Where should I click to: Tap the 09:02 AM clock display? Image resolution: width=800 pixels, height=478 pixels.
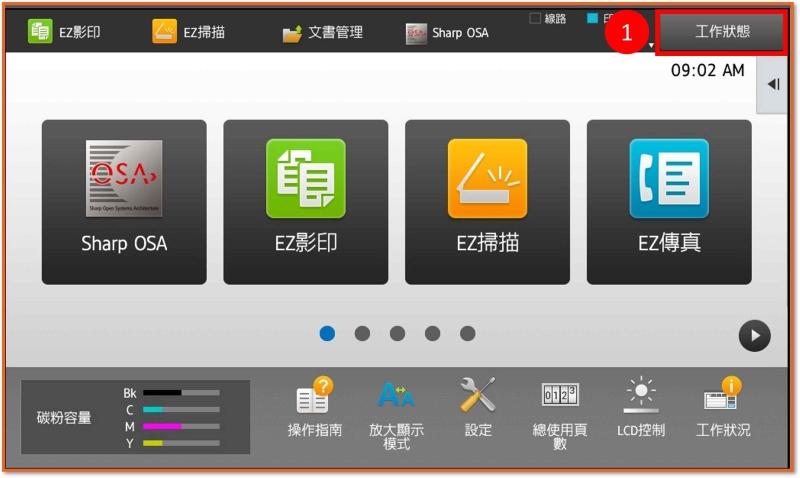pos(707,70)
